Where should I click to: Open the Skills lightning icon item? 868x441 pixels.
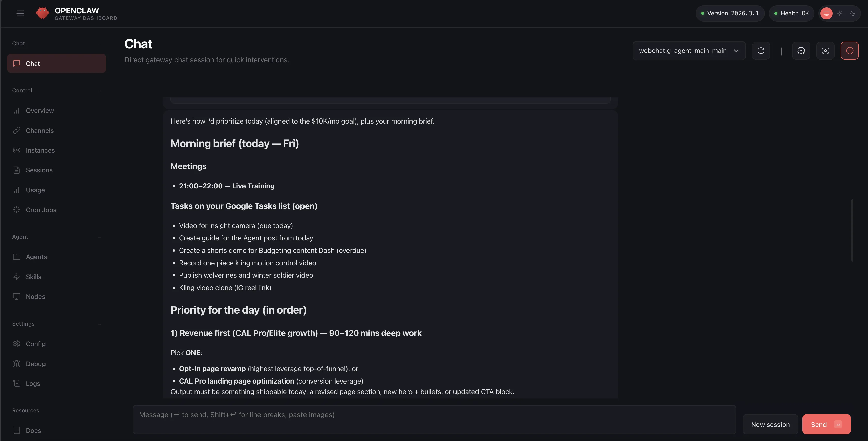coord(33,277)
